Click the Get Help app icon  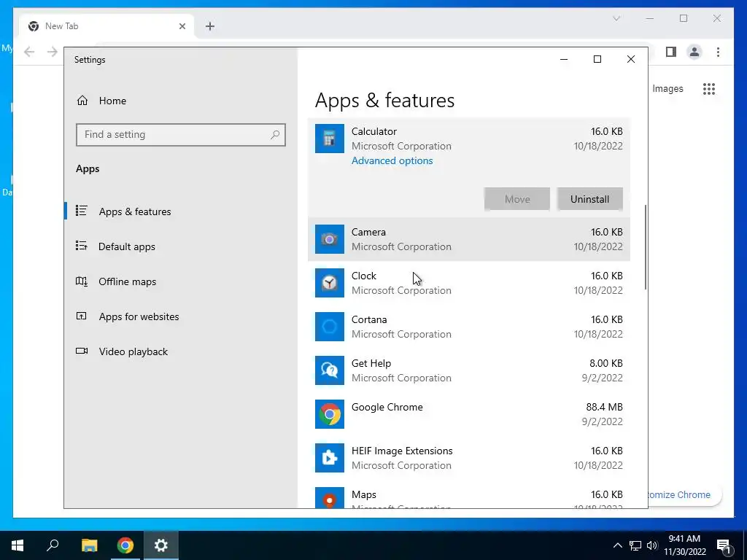pyautogui.click(x=329, y=370)
